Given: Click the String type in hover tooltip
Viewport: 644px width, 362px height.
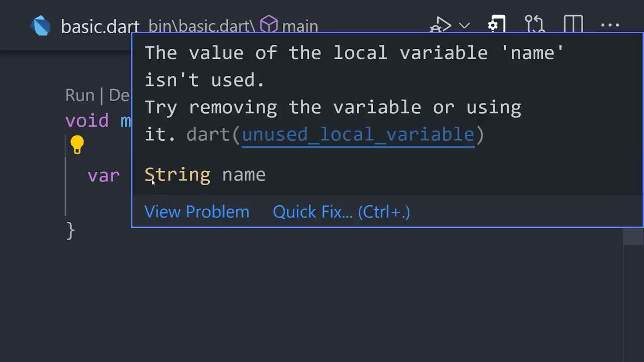Looking at the screenshot, I should coord(177,174).
